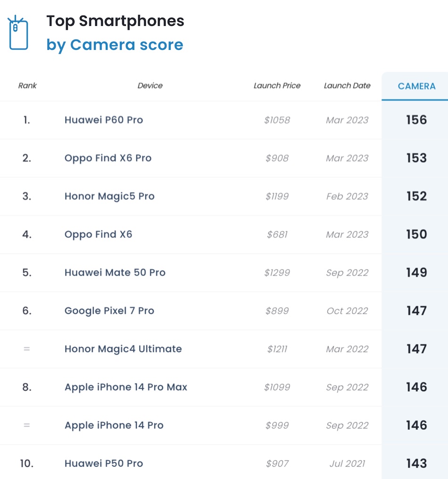Screen dimensions: 448x479
Task: Click the Top Smartphones heading
Action: (x=115, y=21)
